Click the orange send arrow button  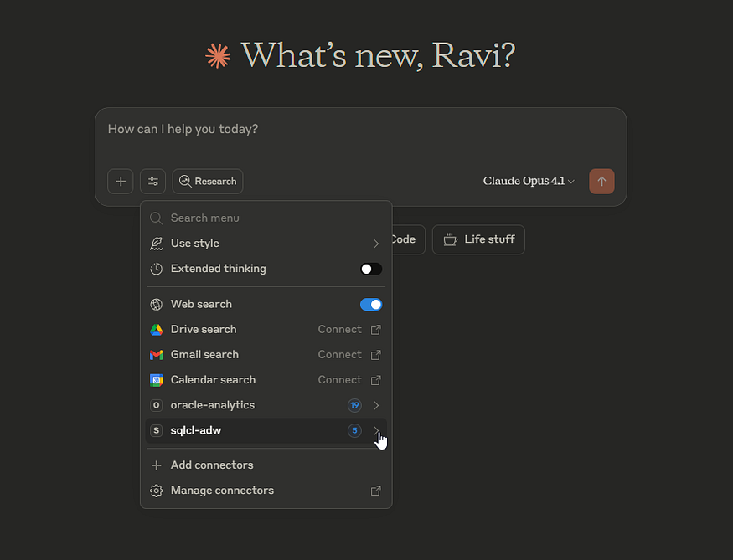(601, 181)
